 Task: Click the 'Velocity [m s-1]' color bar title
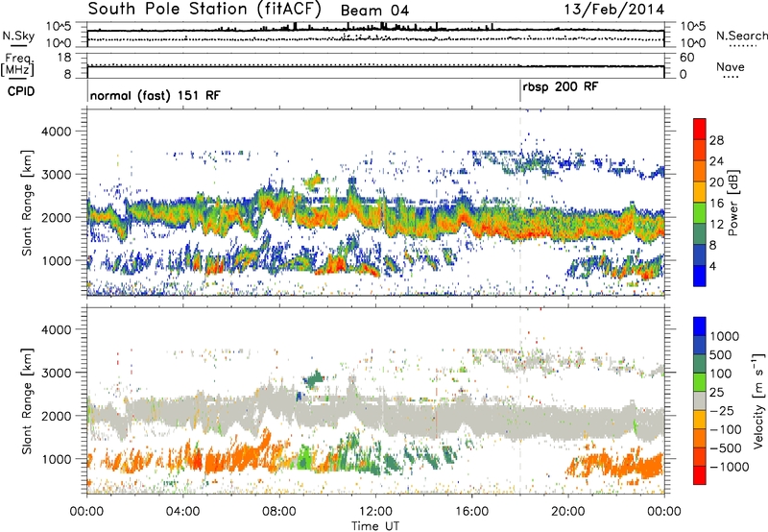pos(758,400)
